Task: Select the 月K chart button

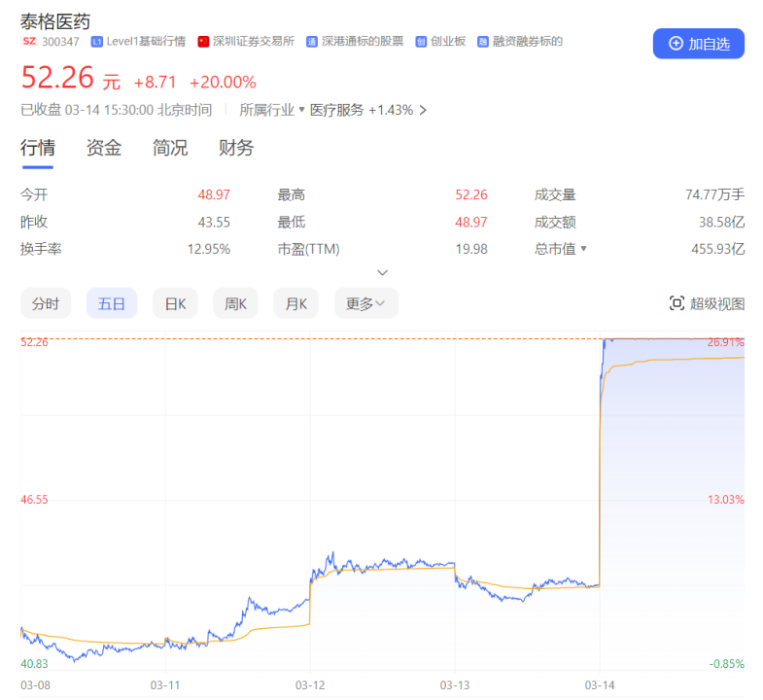Action: (296, 303)
